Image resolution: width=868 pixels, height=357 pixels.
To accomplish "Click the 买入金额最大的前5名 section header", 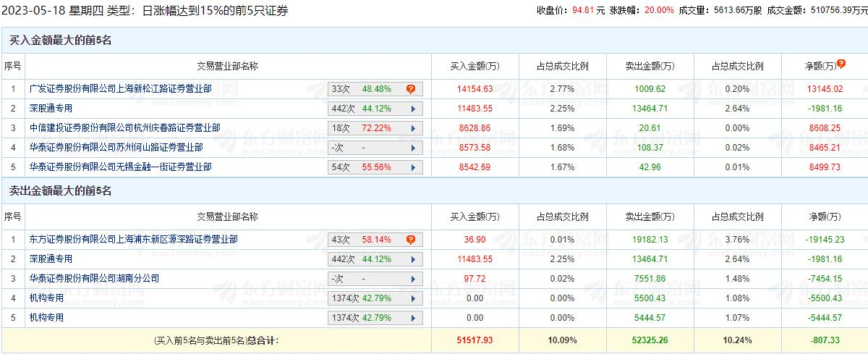I will pyautogui.click(x=60, y=41).
